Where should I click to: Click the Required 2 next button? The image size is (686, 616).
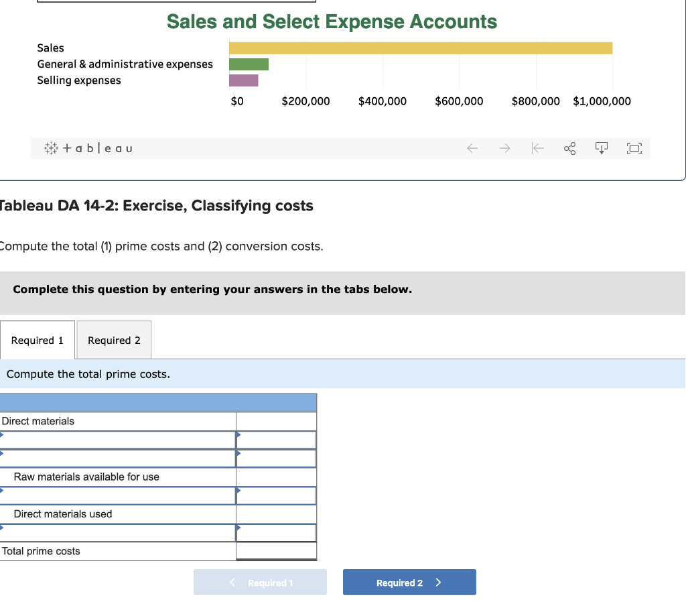tap(409, 582)
